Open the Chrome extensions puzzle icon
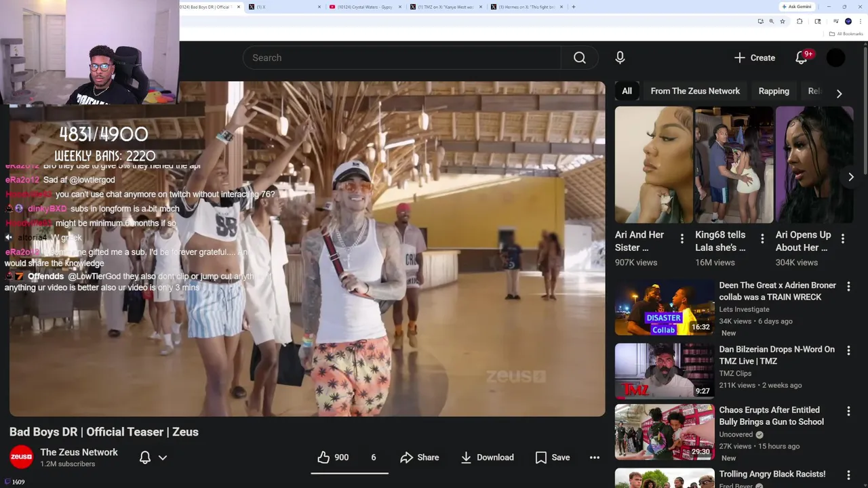The height and width of the screenshot is (488, 868). pos(800,21)
